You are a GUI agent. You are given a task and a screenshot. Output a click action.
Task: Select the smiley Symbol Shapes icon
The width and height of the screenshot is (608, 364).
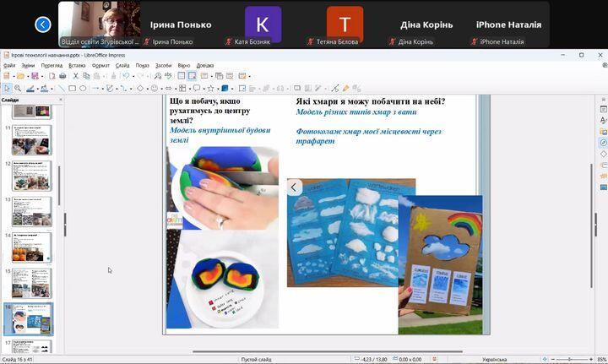(x=154, y=89)
